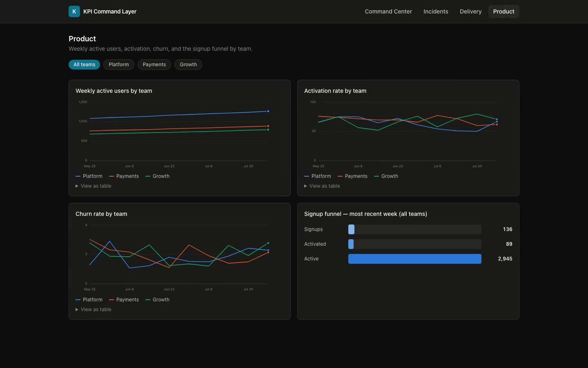Click the Activation rate by team heading
Viewport: 588px width, 368px height.
[x=335, y=91]
